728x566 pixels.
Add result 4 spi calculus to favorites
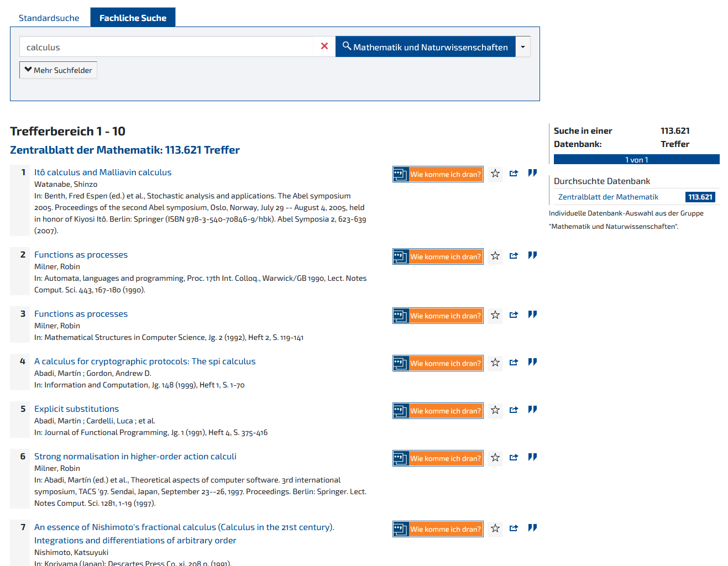click(x=495, y=363)
